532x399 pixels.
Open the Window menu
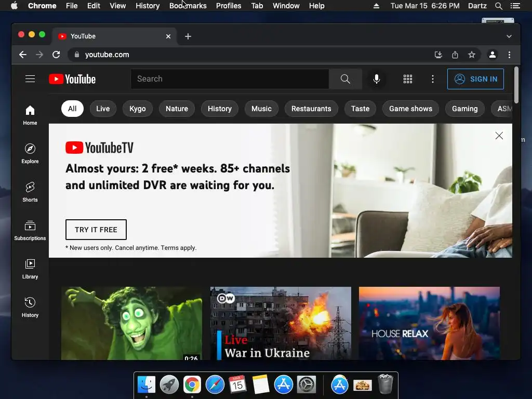pos(286,6)
